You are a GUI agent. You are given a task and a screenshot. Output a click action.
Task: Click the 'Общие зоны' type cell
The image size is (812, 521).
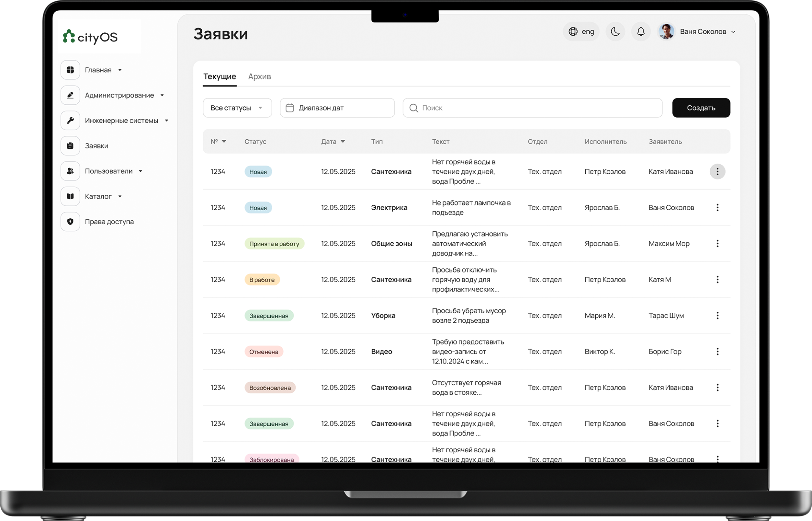391,244
